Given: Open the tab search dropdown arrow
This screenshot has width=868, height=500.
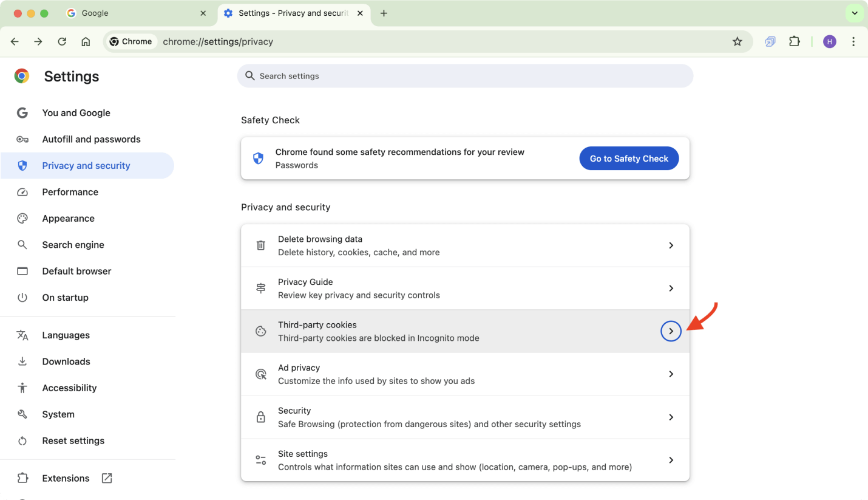Looking at the screenshot, I should pyautogui.click(x=854, y=13).
